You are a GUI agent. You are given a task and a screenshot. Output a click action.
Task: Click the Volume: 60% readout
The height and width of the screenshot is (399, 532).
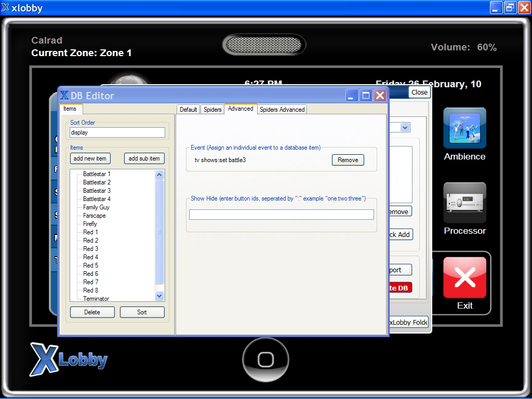pos(463,47)
